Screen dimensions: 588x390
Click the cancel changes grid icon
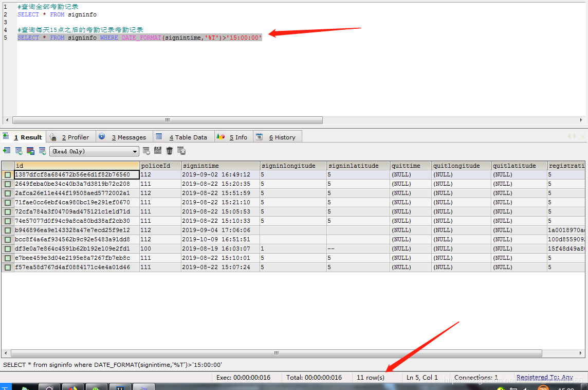(181, 151)
